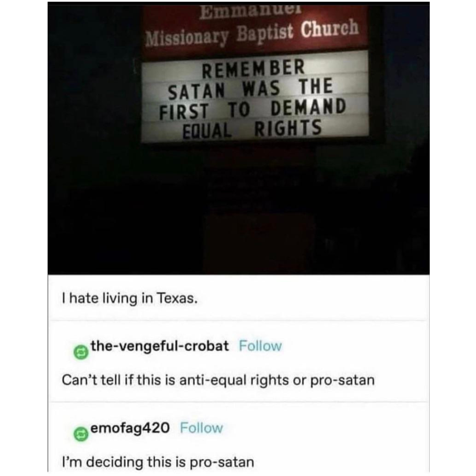The image size is (476, 476).
Task: Click the 'SATAN WAS THE' line on the sign
Action: pyautogui.click(x=250, y=88)
